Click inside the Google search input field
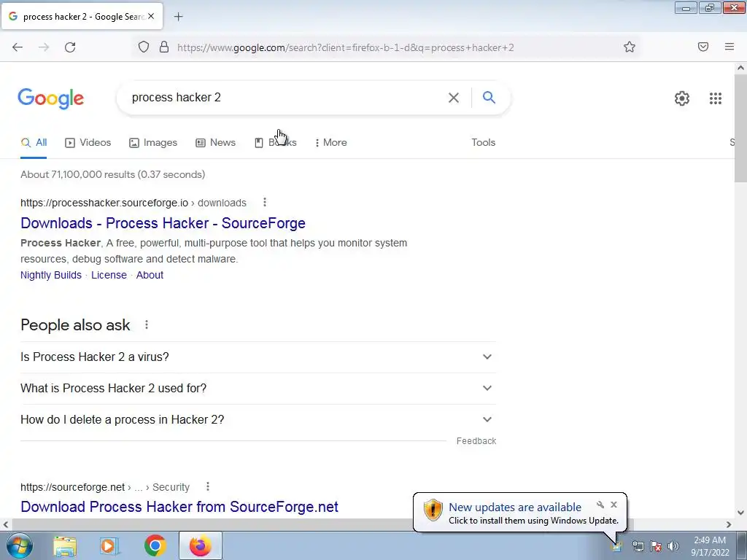Screen dimensions: 747x560 tap(286, 98)
